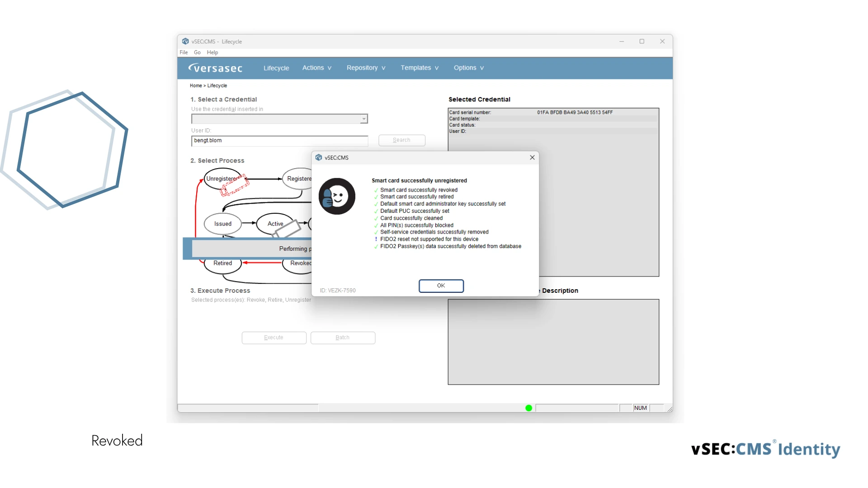Viewport: 868px width, 488px height.
Task: Expand the Templates dropdown menu
Action: (x=420, y=68)
